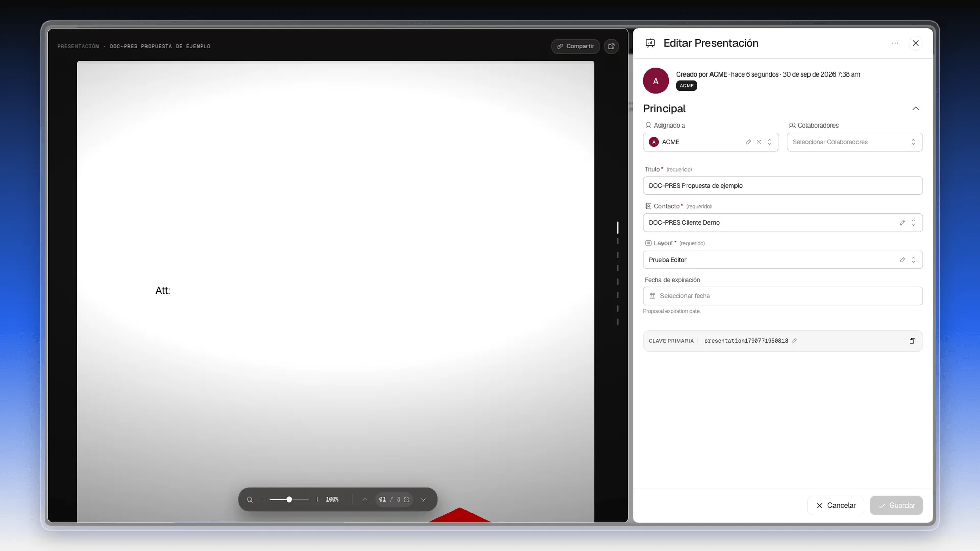Screen dimensions: 980x551
Task: Go to previous page with up chevron
Action: 365,499
